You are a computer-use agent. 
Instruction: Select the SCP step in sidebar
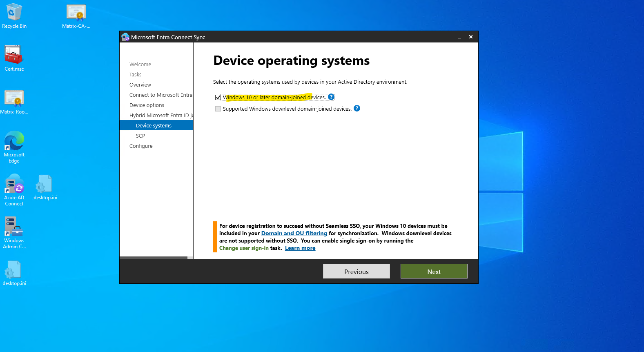(140, 136)
